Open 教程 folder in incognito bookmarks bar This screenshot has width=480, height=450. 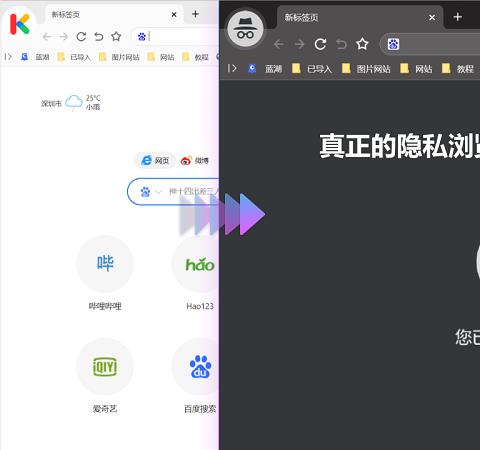[x=458, y=69]
